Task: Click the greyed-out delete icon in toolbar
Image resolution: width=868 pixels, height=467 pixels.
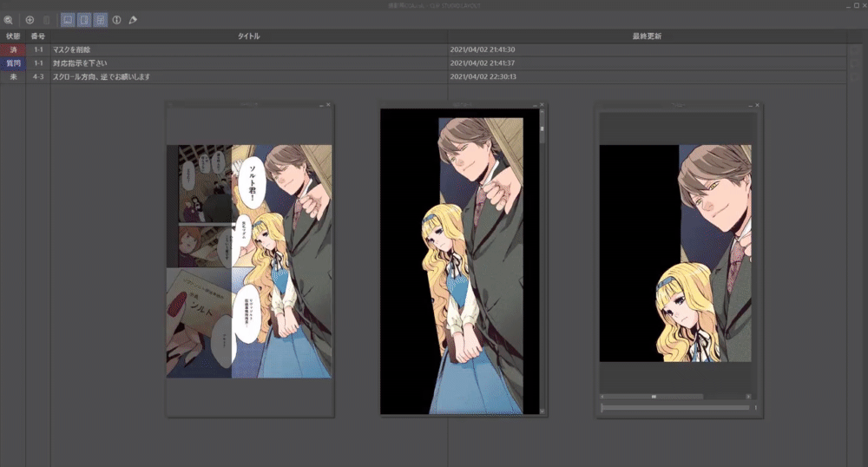Action: click(x=47, y=20)
